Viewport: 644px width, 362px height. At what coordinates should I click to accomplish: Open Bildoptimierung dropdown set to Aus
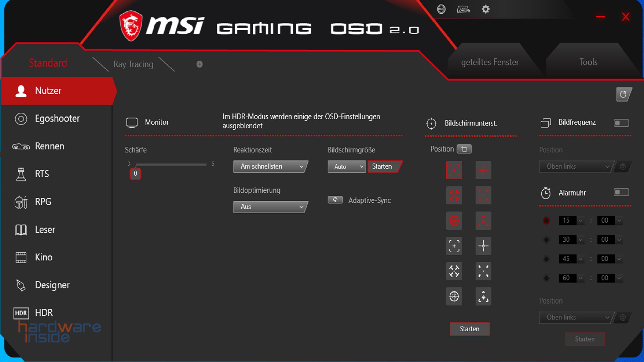tap(270, 207)
